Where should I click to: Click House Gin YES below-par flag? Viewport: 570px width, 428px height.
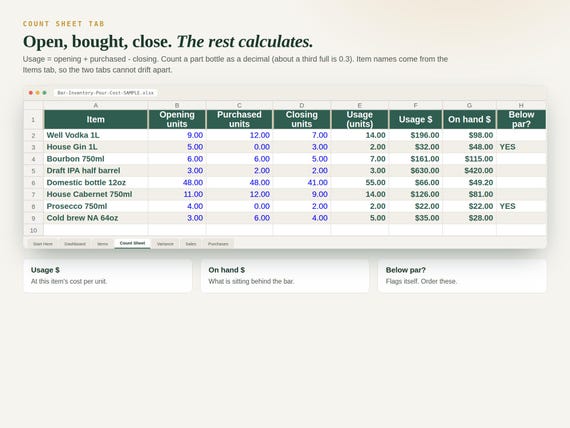(521, 147)
